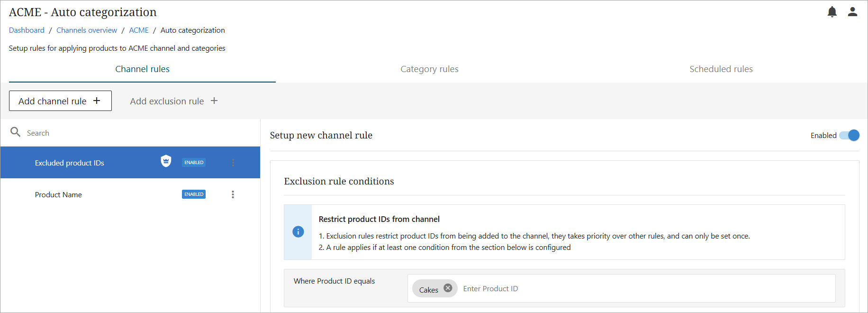Select the Product Name rule

pos(58,195)
